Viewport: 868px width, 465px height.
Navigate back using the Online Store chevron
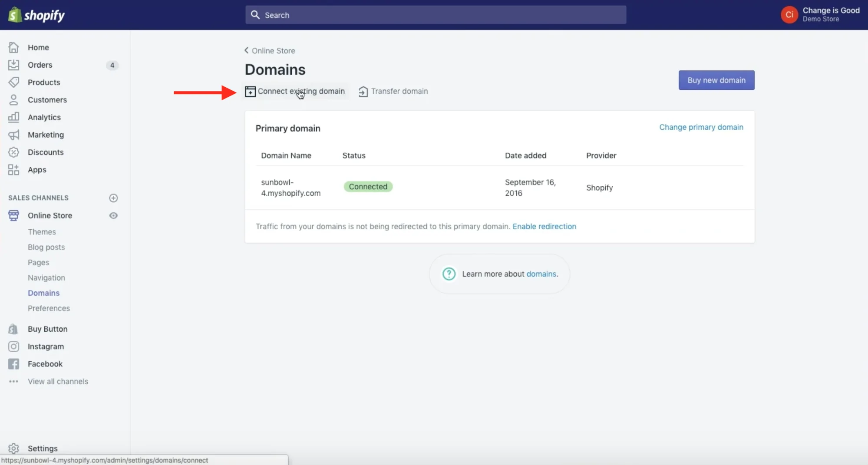click(246, 50)
